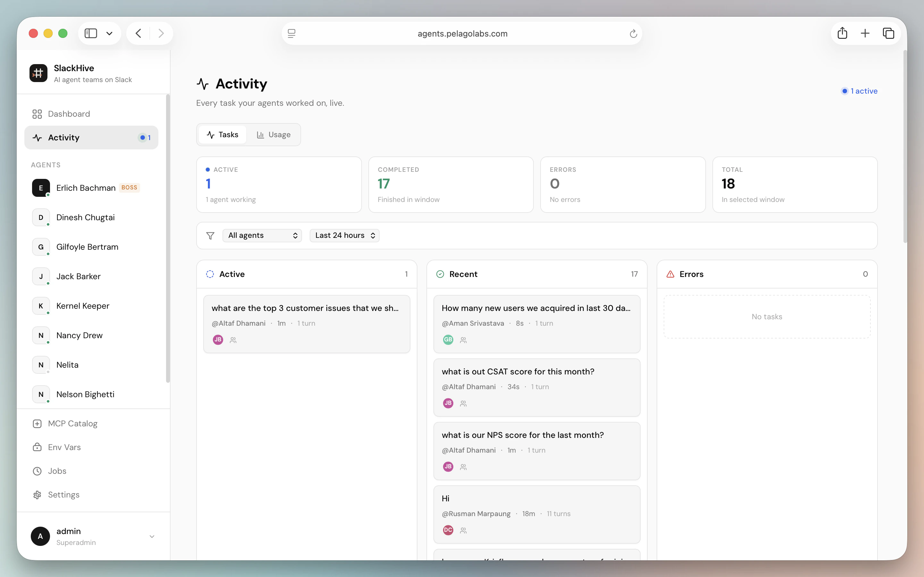The width and height of the screenshot is (924, 577).
Task: Click the Errors column warning triangle icon
Action: [670, 274]
